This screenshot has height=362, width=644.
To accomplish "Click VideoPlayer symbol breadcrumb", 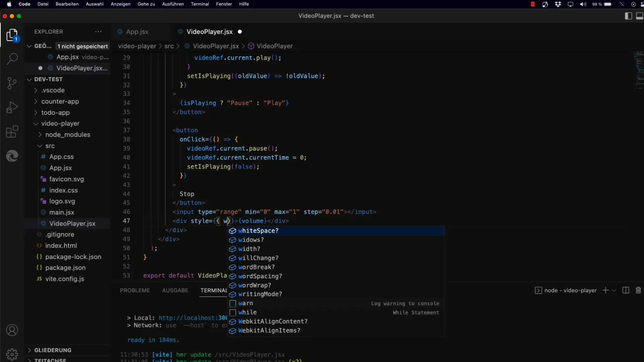I will pyautogui.click(x=270, y=46).
